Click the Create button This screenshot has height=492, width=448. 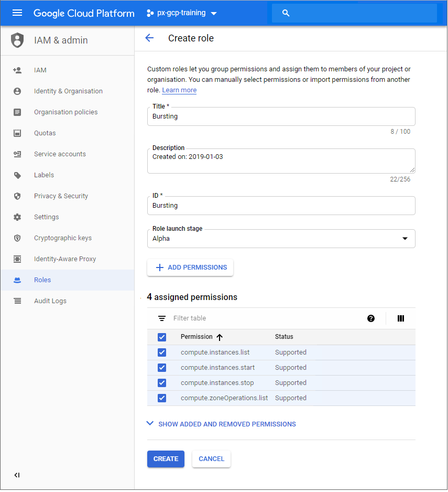pyautogui.click(x=166, y=459)
